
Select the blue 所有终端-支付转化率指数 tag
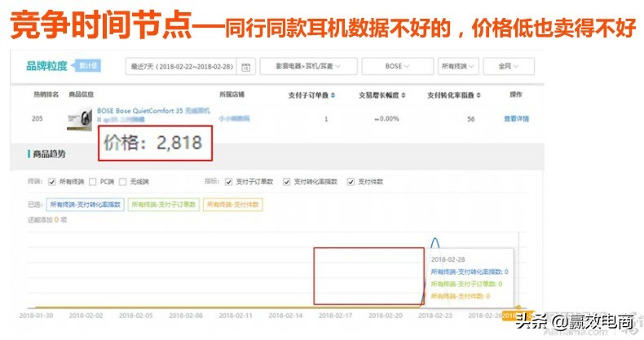[x=86, y=205]
